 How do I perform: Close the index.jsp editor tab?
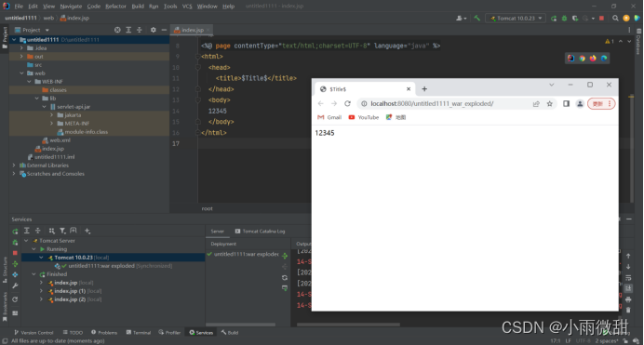[x=208, y=30]
